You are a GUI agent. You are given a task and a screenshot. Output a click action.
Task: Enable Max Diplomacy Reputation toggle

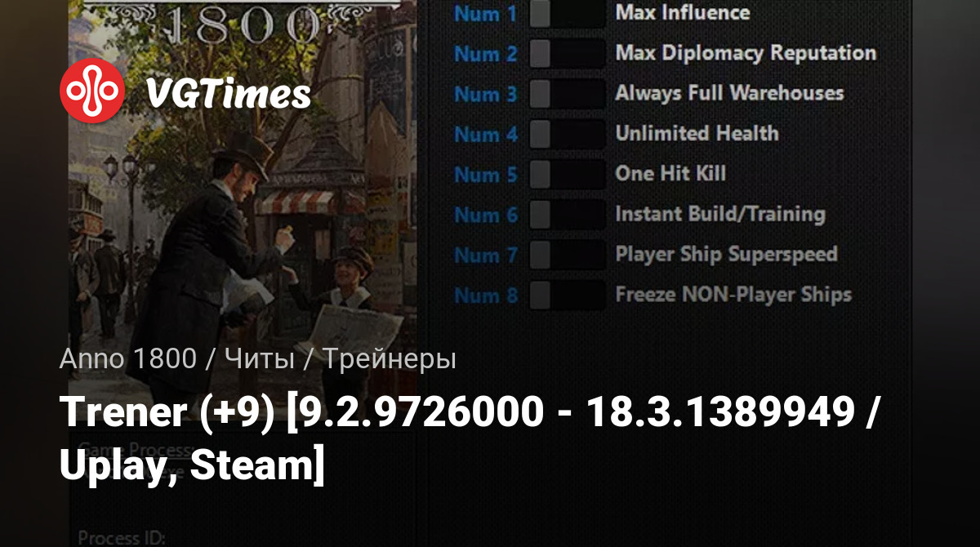[567, 54]
